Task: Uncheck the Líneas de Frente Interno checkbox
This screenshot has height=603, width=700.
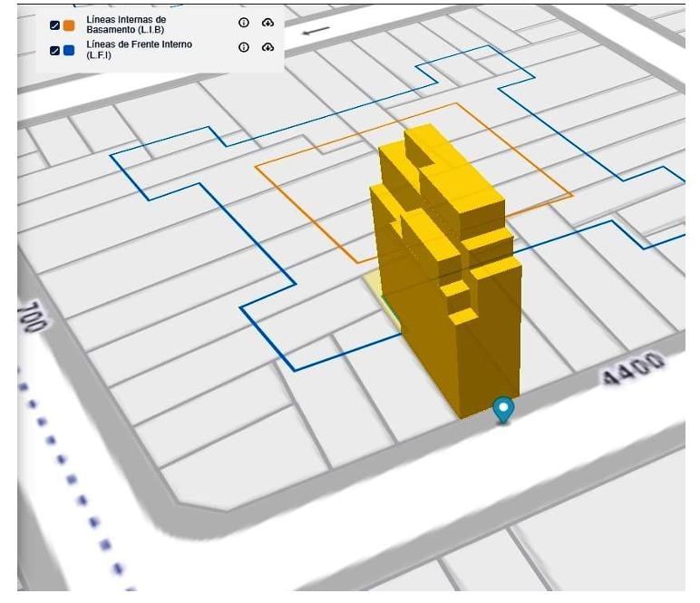Action: [54, 51]
